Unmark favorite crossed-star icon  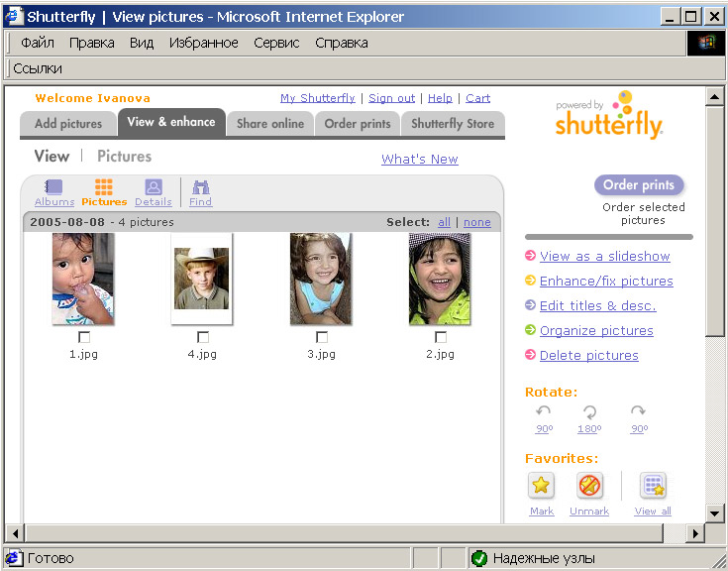(589, 485)
